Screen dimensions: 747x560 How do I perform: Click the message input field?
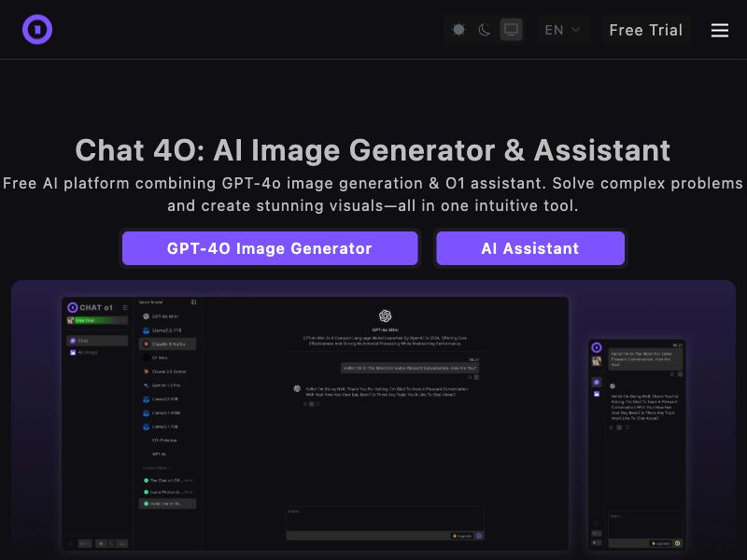[383, 519]
